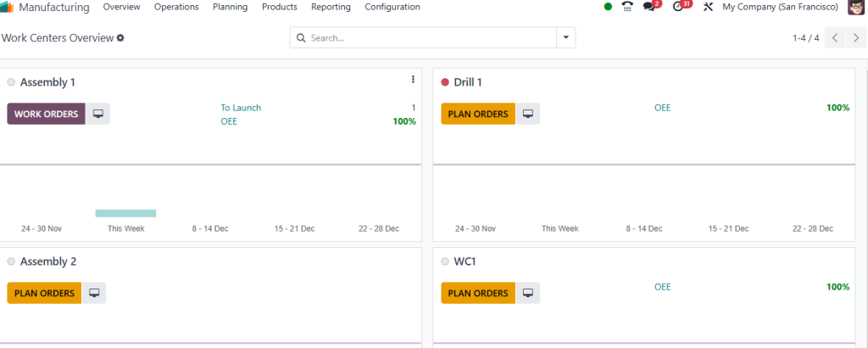The width and height of the screenshot is (868, 348).
Task: Toggle Drill 1 red status circle
Action: coord(445,82)
